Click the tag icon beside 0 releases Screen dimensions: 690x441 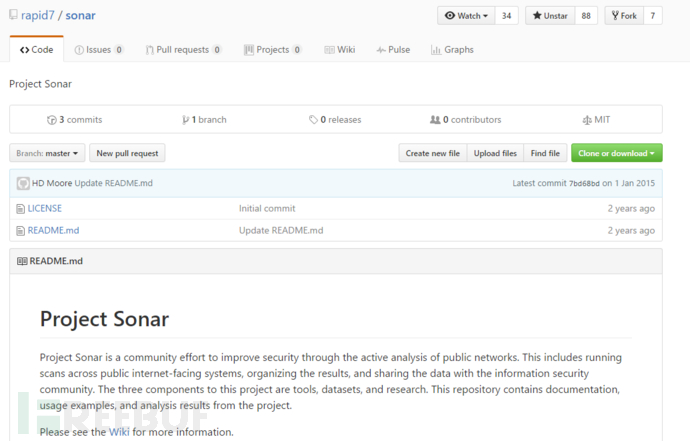point(313,120)
